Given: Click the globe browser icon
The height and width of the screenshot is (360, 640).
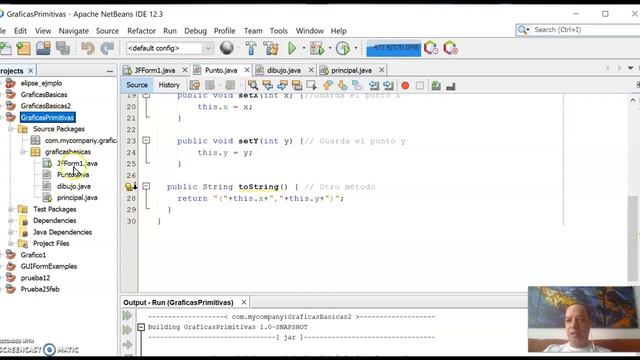Looking at the screenshot, I should tap(227, 48).
